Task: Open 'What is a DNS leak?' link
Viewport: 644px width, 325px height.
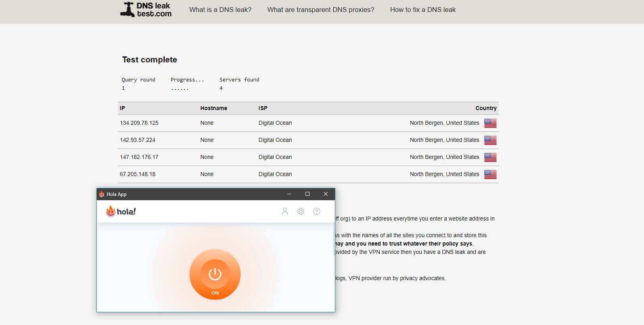Action: click(x=220, y=10)
